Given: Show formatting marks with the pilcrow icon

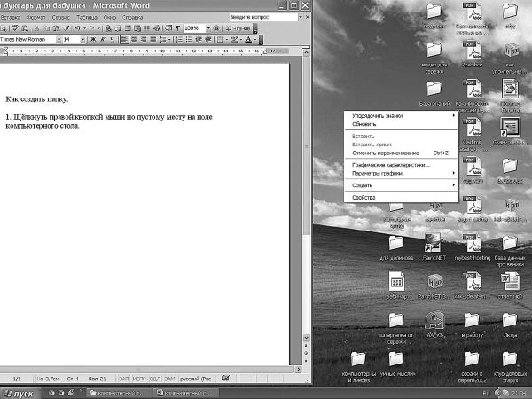Looking at the screenshot, I should coord(176,28).
